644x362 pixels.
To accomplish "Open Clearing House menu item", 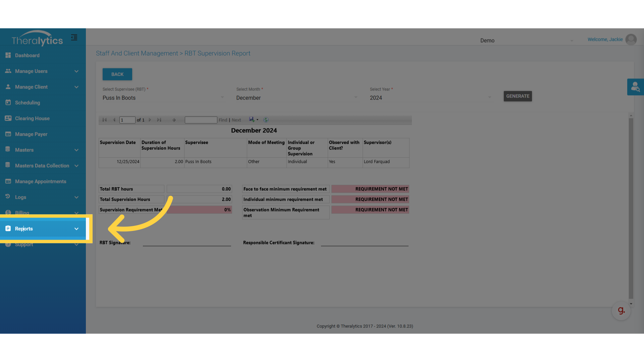I will pos(32,118).
